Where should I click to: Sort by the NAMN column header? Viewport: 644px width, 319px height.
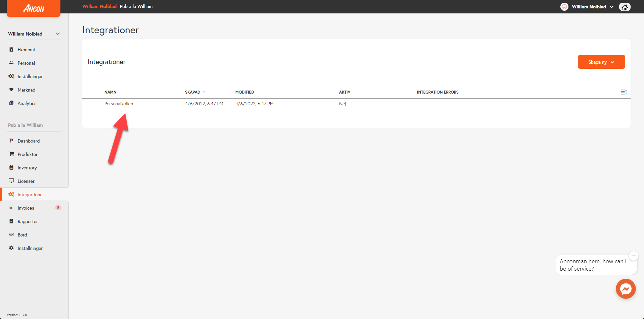(x=110, y=92)
